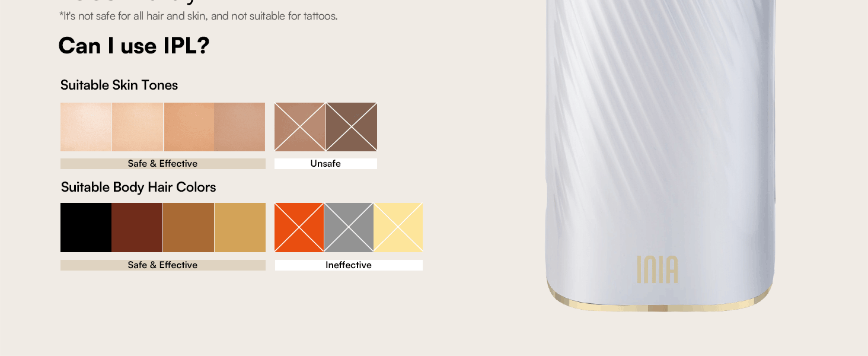This screenshot has width=868, height=356.
Task: Click the Safe & Effective label under skin tones
Action: pyautogui.click(x=163, y=164)
